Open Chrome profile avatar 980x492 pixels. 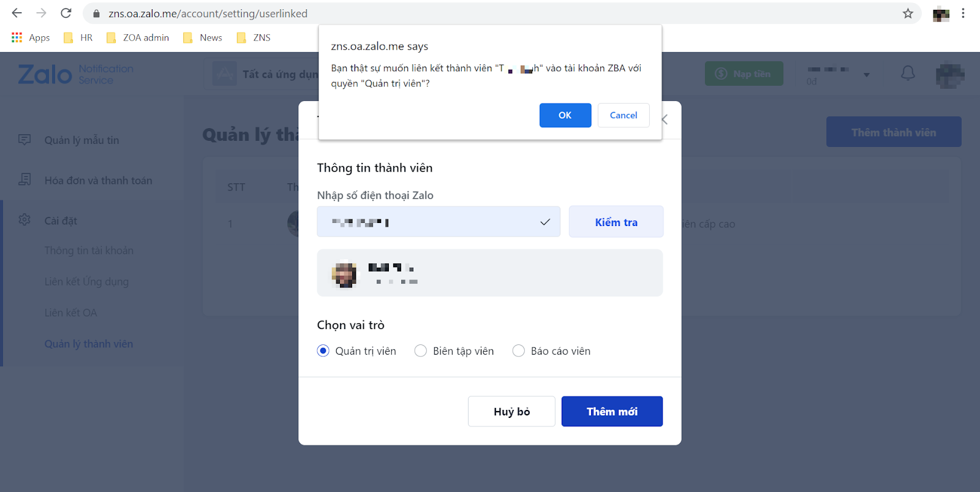(x=941, y=14)
